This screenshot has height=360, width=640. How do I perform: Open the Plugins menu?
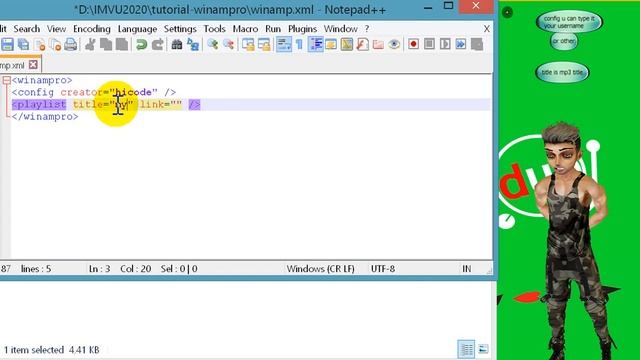(302, 29)
